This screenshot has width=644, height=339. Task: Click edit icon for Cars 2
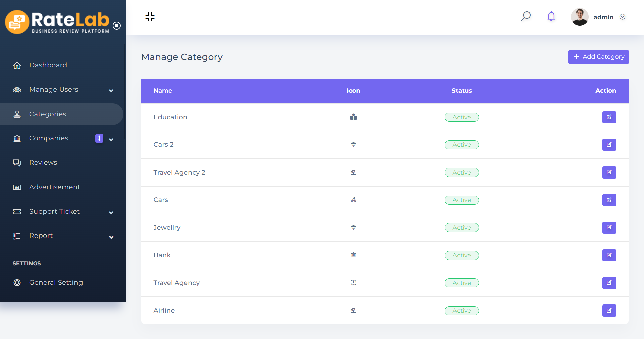coord(609,145)
